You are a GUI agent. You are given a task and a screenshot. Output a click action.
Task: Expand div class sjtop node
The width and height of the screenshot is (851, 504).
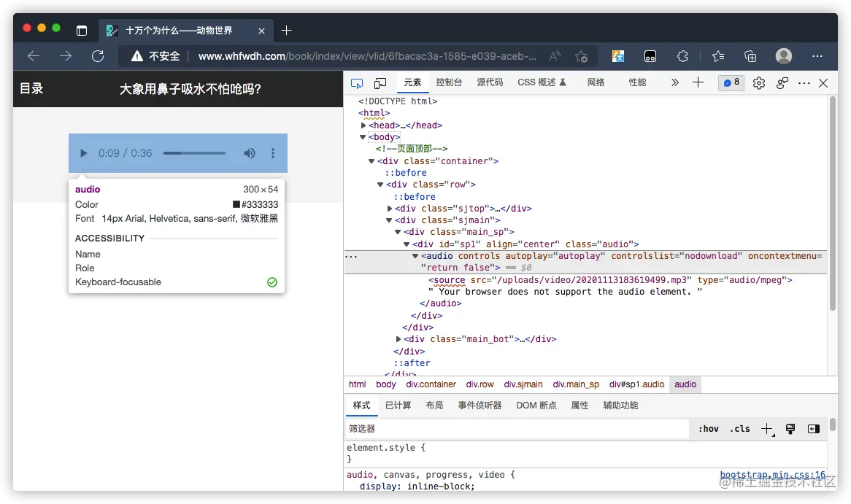point(390,209)
